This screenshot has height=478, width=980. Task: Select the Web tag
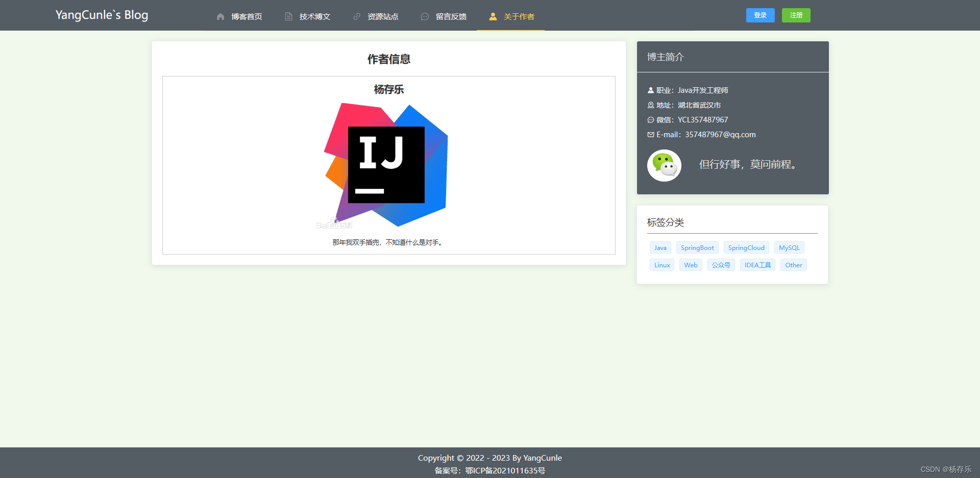tap(691, 265)
